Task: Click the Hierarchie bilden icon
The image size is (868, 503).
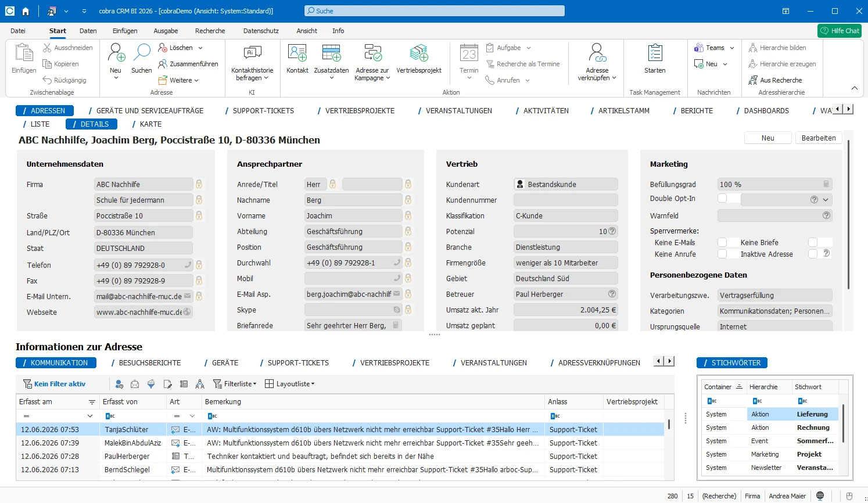Action: (x=753, y=48)
